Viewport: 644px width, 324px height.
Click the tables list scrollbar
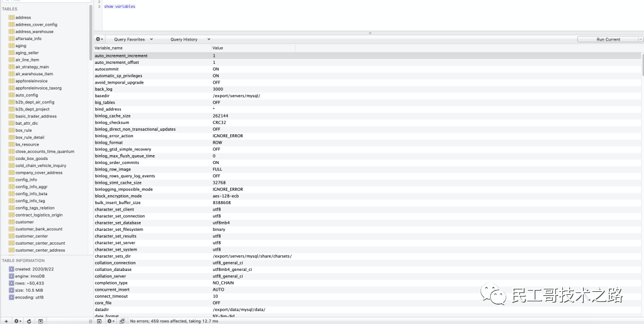pos(91,33)
